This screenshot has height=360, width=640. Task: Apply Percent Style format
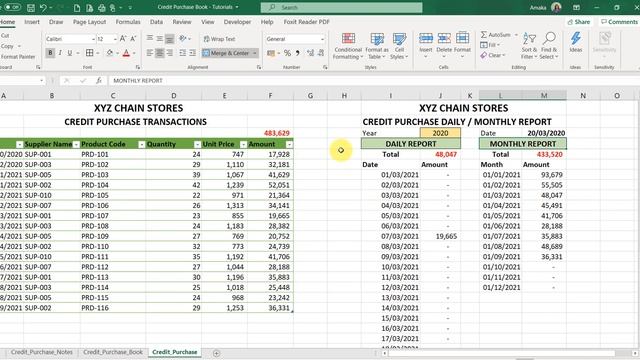tap(287, 53)
